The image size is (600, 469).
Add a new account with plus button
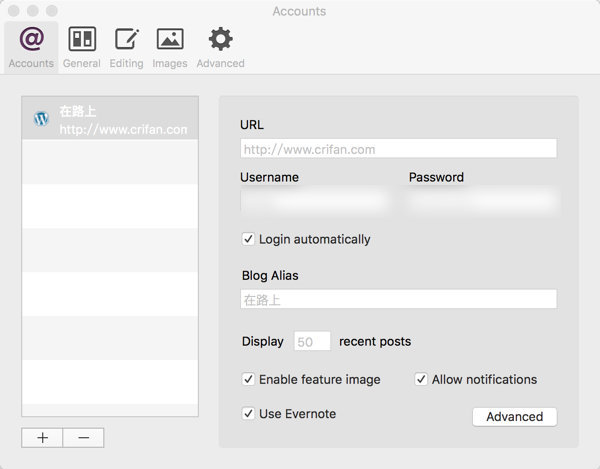click(x=42, y=437)
